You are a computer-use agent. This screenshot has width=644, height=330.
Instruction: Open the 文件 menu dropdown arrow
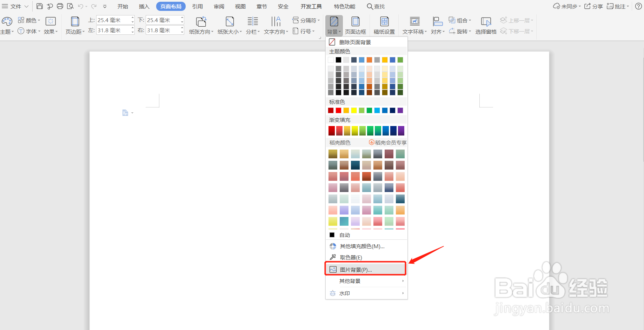tap(26, 6)
